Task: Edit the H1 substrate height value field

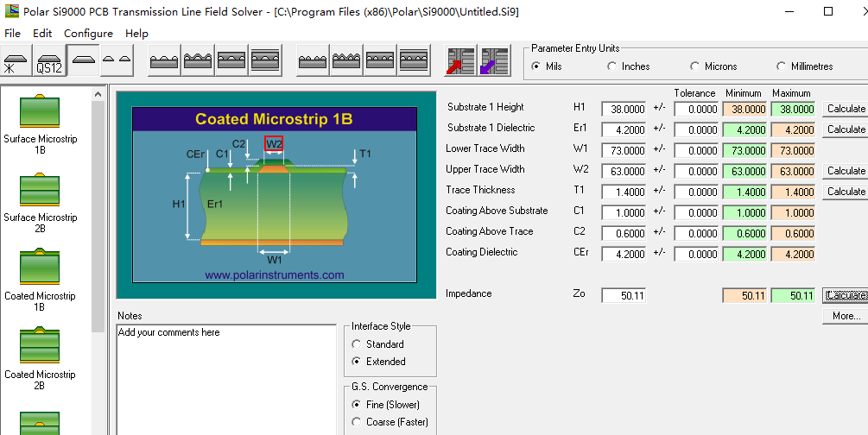Action: (624, 109)
